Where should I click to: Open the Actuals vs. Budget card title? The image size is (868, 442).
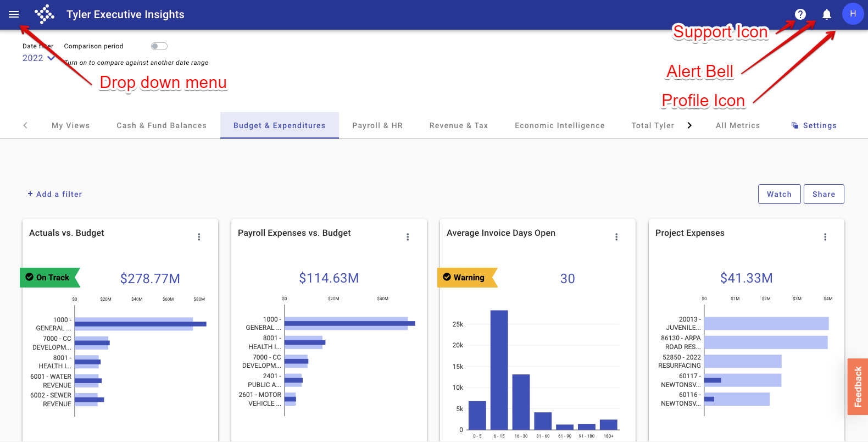pos(66,233)
